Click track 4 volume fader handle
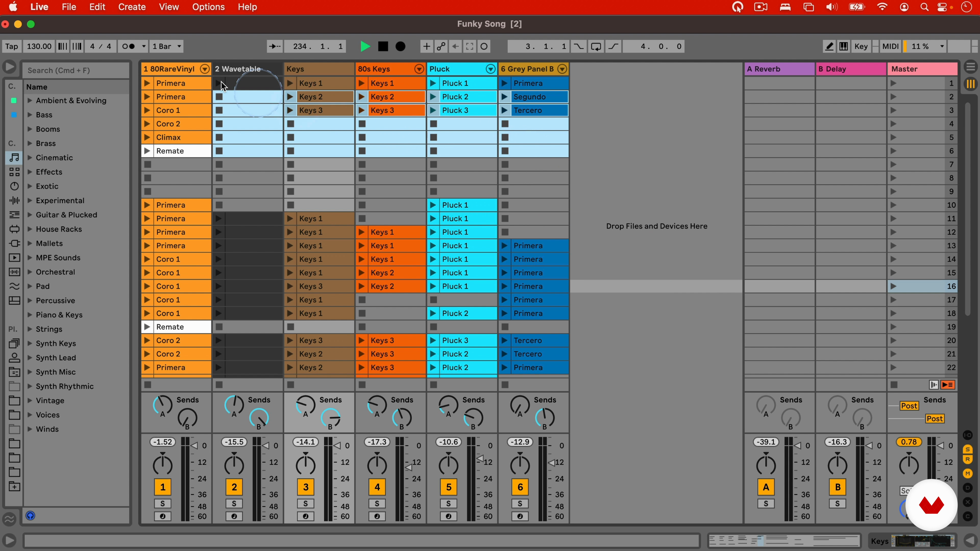 (x=409, y=467)
